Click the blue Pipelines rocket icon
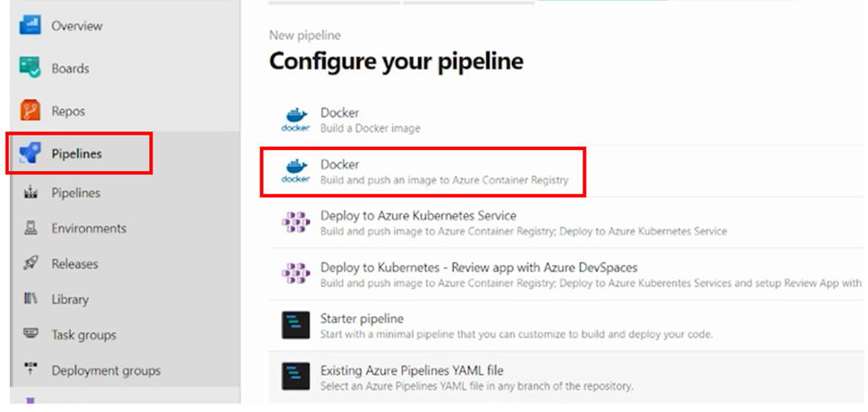The width and height of the screenshot is (868, 412). tap(30, 153)
